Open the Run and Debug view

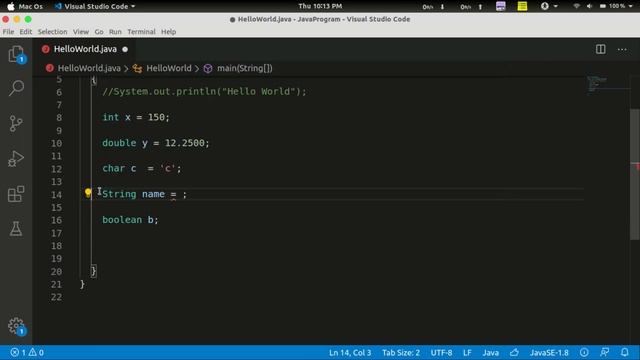pyautogui.click(x=16, y=158)
